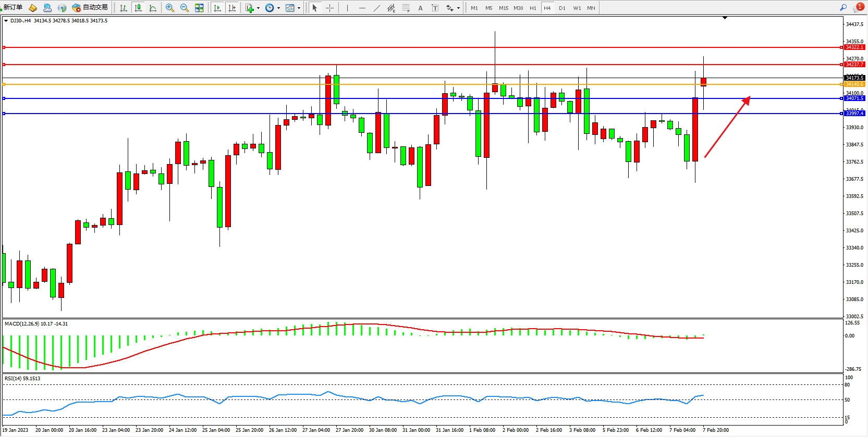Click the red arrow drawn on chart
This screenshot has height=437, width=868.
(x=727, y=127)
